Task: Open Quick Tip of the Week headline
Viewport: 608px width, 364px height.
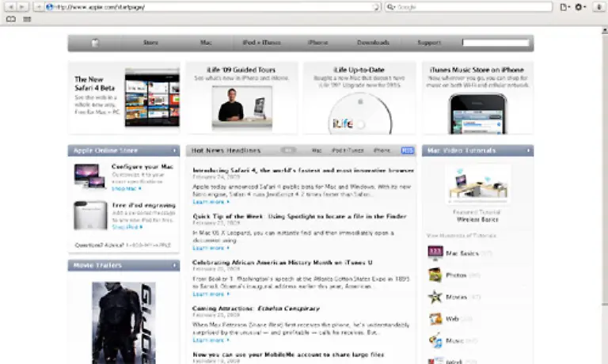Action: click(x=299, y=216)
